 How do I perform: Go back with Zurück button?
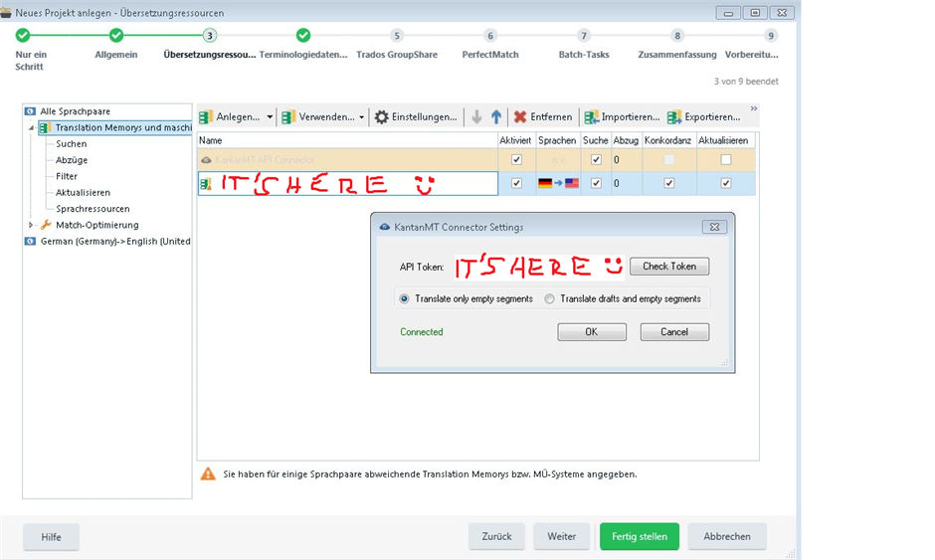496,536
